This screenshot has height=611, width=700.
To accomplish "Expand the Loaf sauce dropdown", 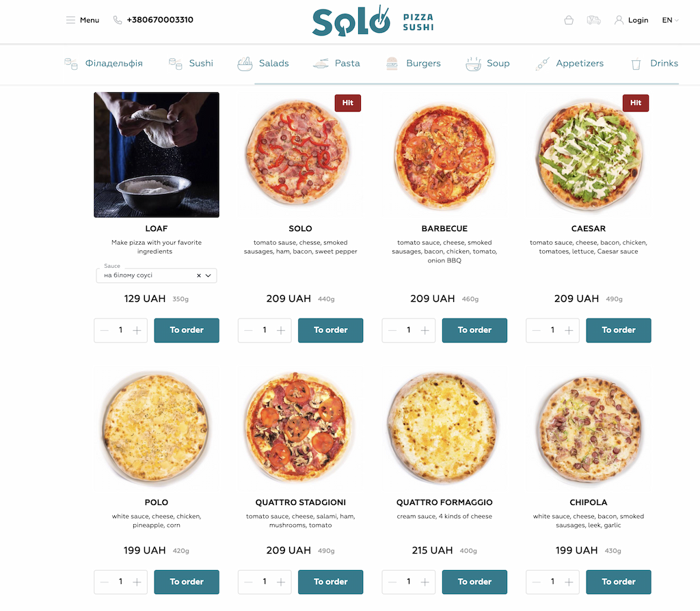I will tap(208, 275).
